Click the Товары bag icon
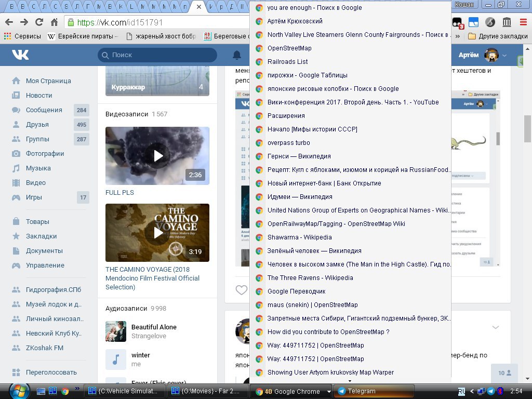The width and height of the screenshot is (532, 399). point(16,221)
